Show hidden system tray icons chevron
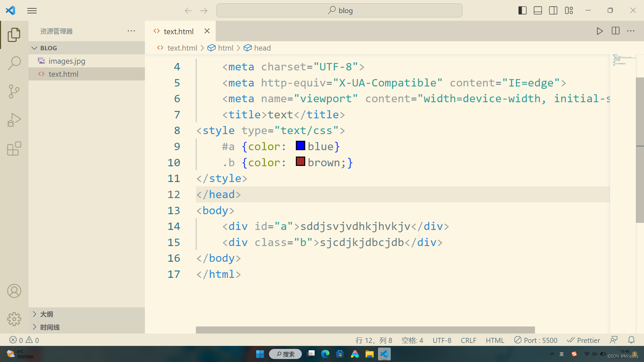The image size is (644, 362). 552,354
